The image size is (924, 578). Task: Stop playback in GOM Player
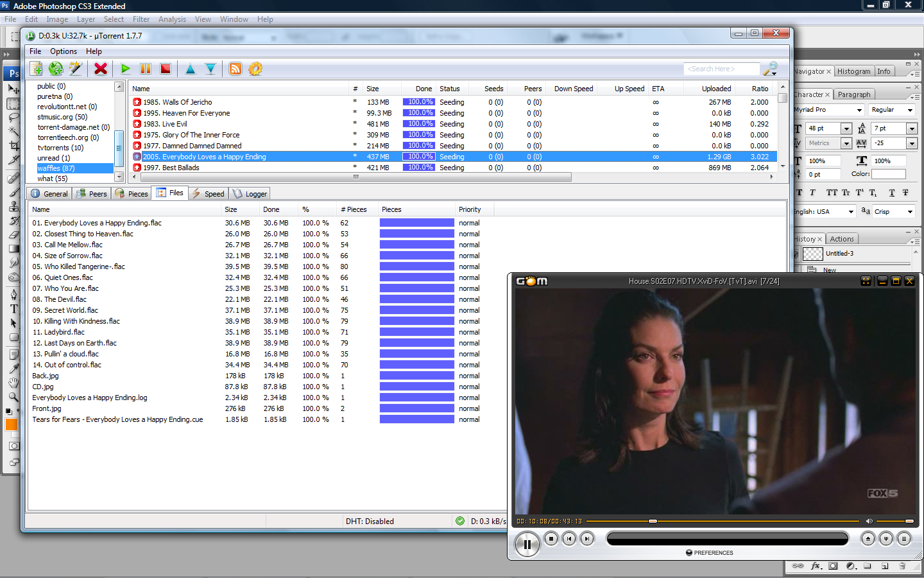point(551,539)
